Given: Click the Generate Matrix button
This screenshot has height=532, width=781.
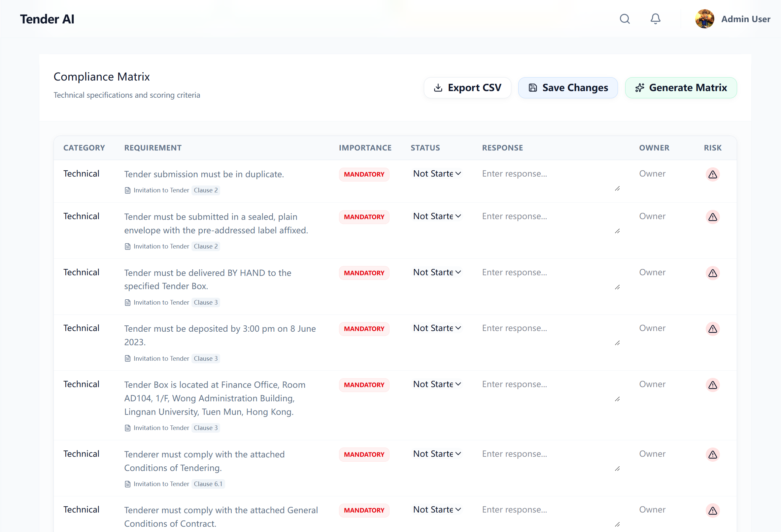Looking at the screenshot, I should [x=681, y=88].
